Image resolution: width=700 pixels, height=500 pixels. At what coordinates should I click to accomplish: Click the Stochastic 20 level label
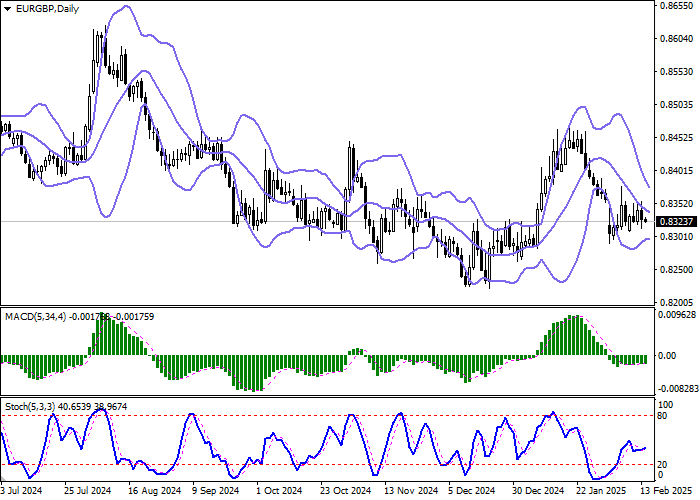pos(663,465)
